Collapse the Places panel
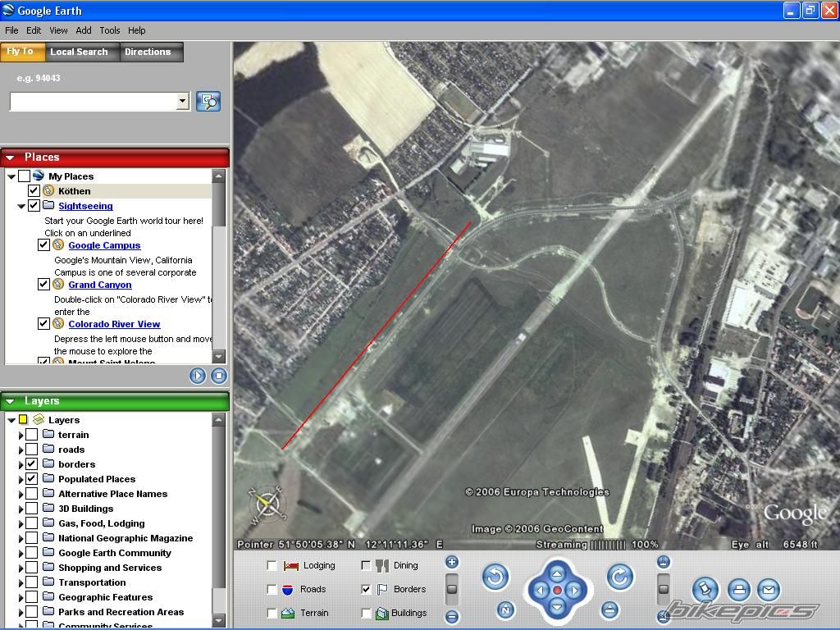 point(11,157)
